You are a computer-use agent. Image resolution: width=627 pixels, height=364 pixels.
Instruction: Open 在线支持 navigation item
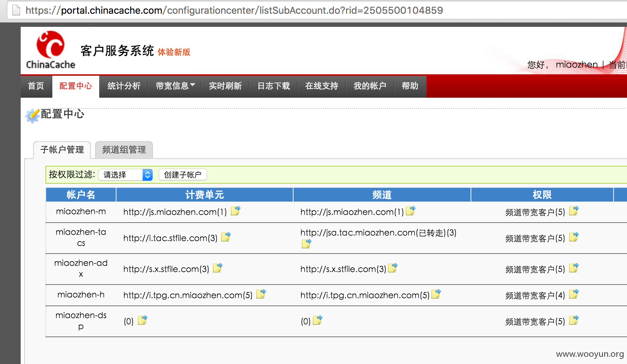[x=322, y=86]
